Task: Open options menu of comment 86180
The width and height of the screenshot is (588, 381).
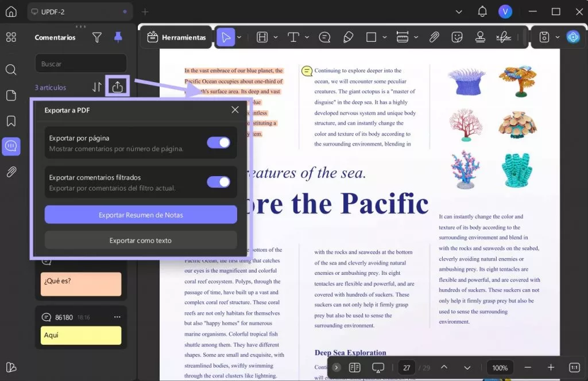Action: 117,317
